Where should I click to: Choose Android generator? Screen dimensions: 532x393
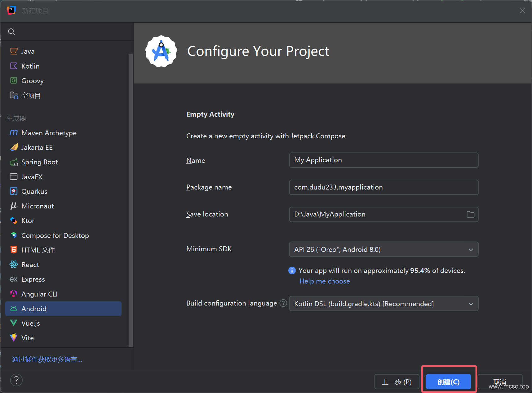pos(63,308)
